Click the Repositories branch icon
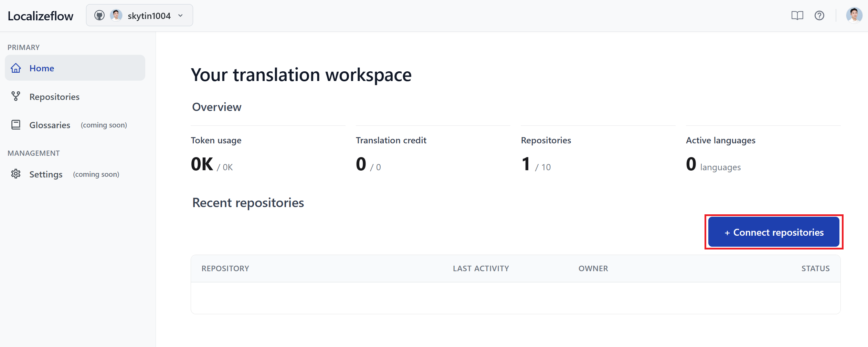The image size is (868, 347). (16, 96)
